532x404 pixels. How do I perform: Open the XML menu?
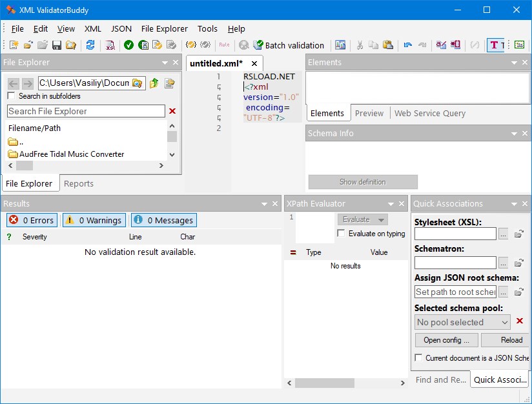coord(93,28)
